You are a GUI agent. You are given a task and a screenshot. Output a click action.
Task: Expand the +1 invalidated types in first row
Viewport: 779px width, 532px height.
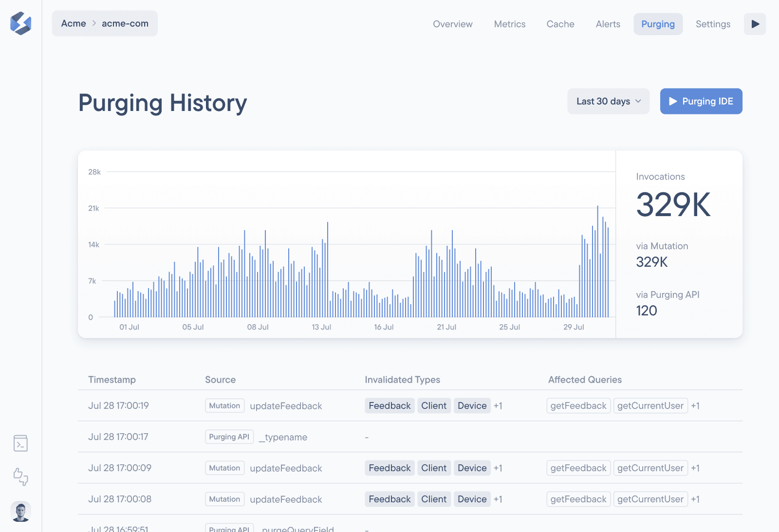(498, 406)
